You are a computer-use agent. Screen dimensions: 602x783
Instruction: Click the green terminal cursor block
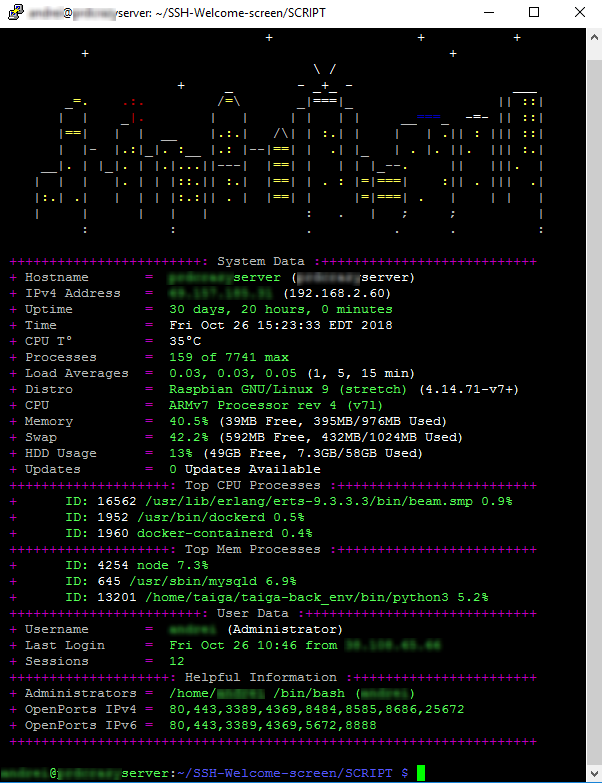pos(421,773)
